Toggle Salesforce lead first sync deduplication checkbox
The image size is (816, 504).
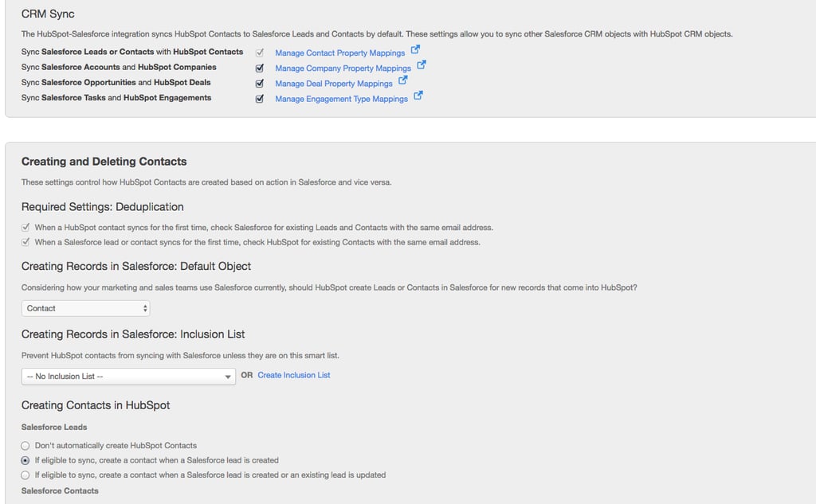pyautogui.click(x=25, y=242)
